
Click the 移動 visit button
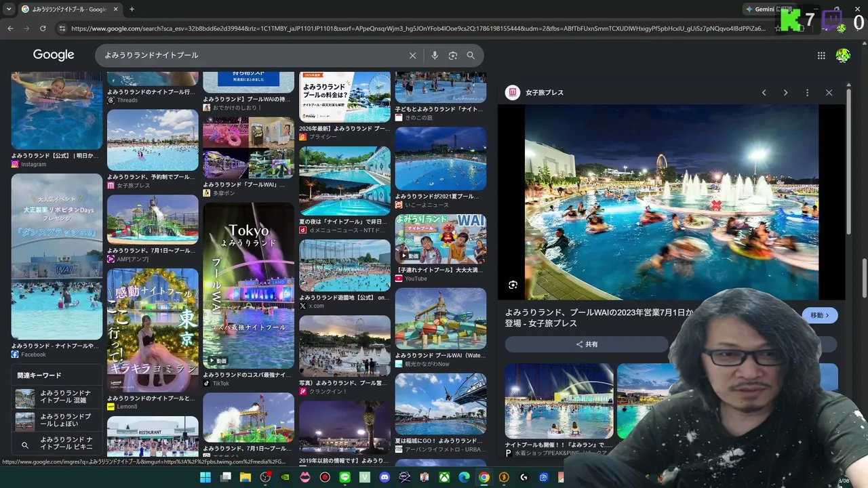[x=820, y=315]
